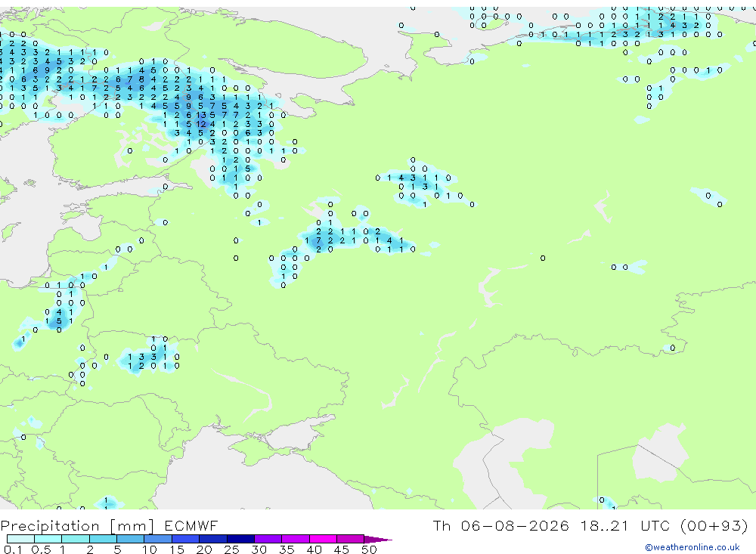Select the '(00+93)' forecast offset text
756x554 pixels.
pyautogui.click(x=714, y=525)
